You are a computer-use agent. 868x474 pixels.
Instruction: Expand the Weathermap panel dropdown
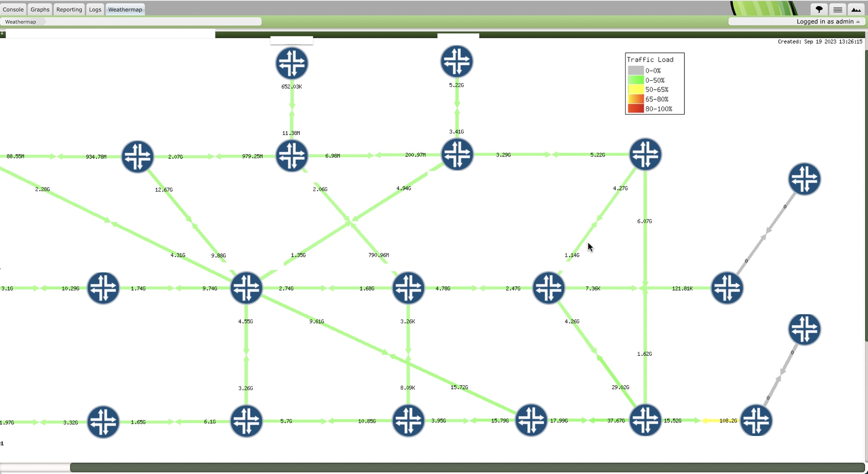tap(21, 22)
